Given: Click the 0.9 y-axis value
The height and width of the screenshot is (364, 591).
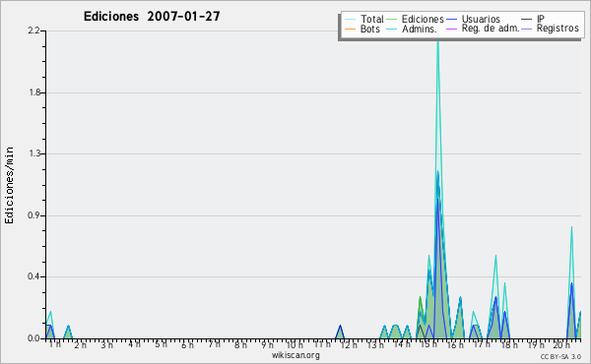Looking at the screenshot, I should (33, 215).
